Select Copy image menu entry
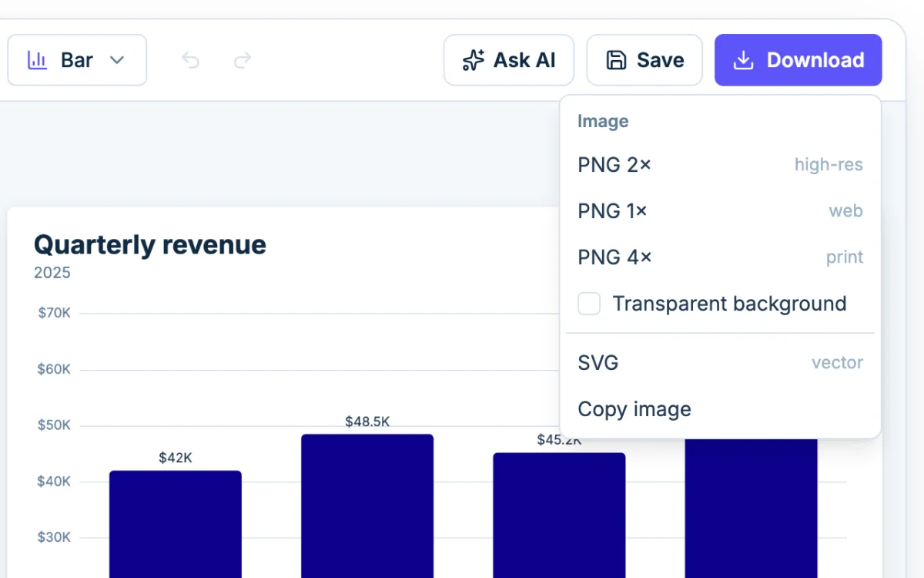Viewport: 924px width, 578px height. click(720, 409)
